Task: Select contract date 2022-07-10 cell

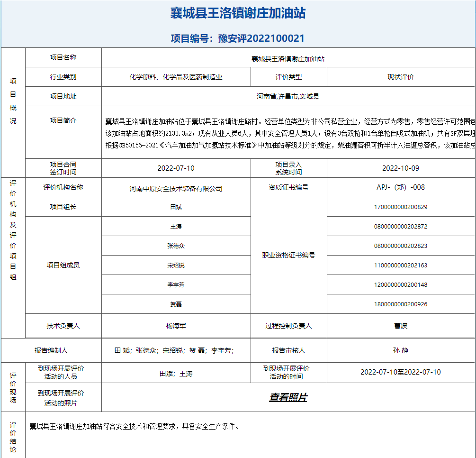Action: click(176, 168)
